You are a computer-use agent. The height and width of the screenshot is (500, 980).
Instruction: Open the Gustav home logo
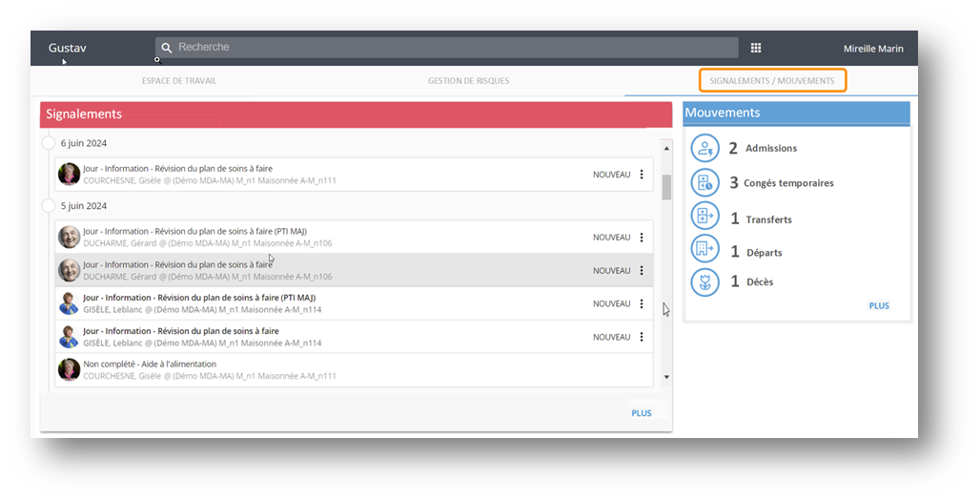pos(67,48)
